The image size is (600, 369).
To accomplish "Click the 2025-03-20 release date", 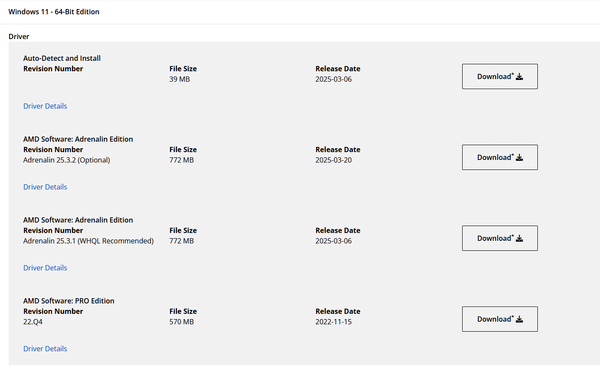I will click(x=334, y=160).
